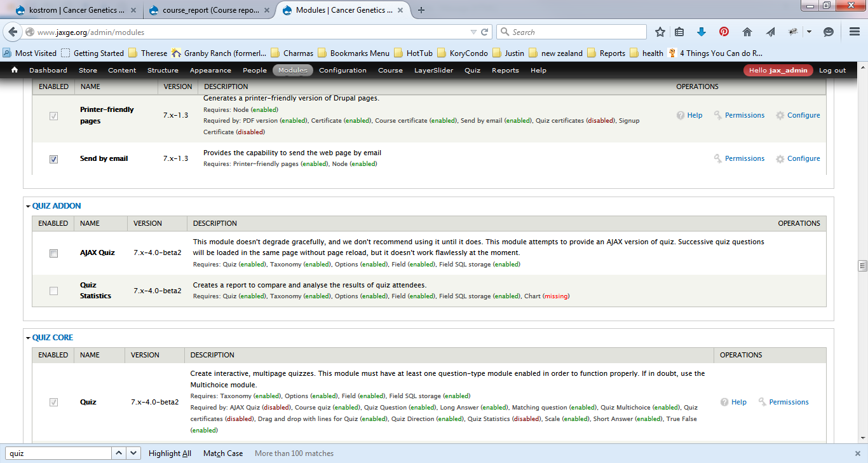The image size is (868, 463).
Task: Click the Firefox home button
Action: (747, 31)
